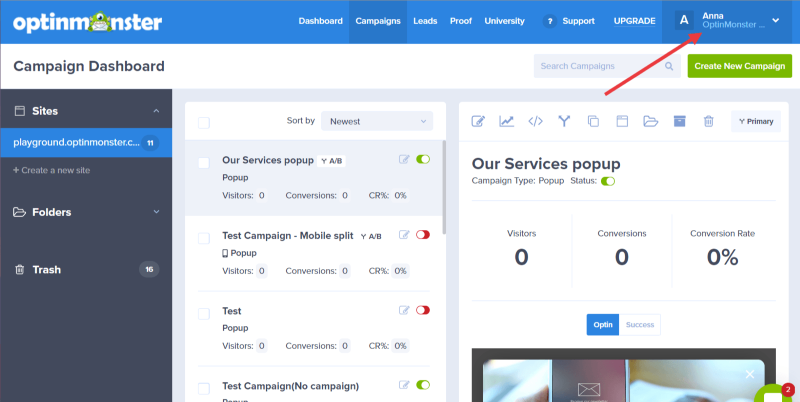Open the Sort by Newest dropdown

pyautogui.click(x=376, y=121)
